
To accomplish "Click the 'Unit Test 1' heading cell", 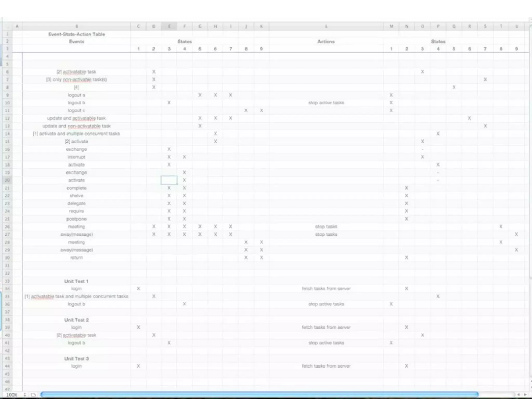I will (76, 281).
